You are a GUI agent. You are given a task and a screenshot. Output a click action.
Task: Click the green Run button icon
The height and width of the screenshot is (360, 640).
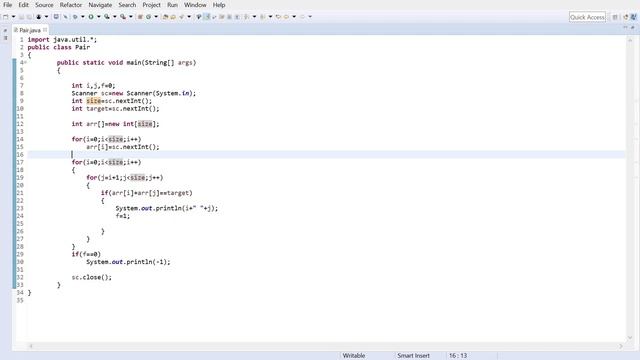pyautogui.click(x=91, y=17)
